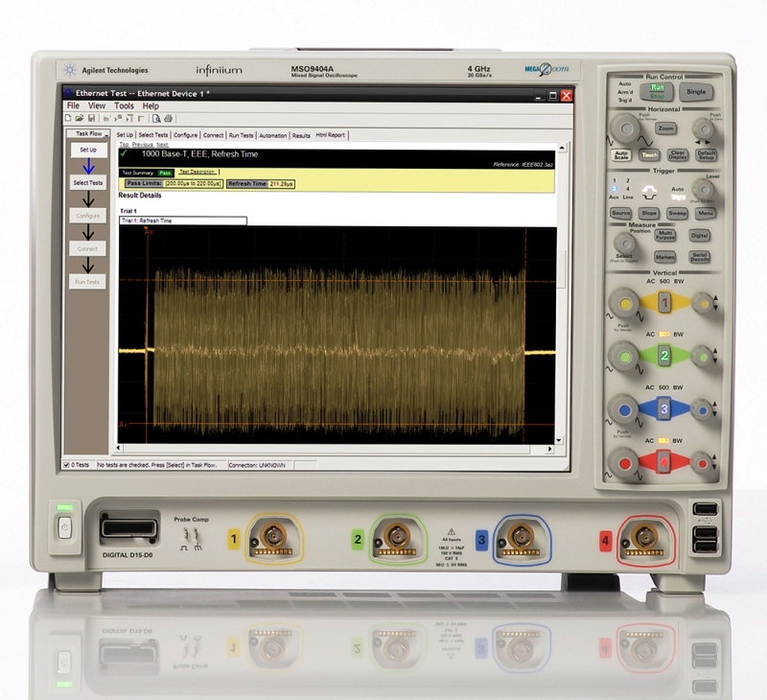
Task: Click the Print Preview toolbar icon
Action: 156,118
